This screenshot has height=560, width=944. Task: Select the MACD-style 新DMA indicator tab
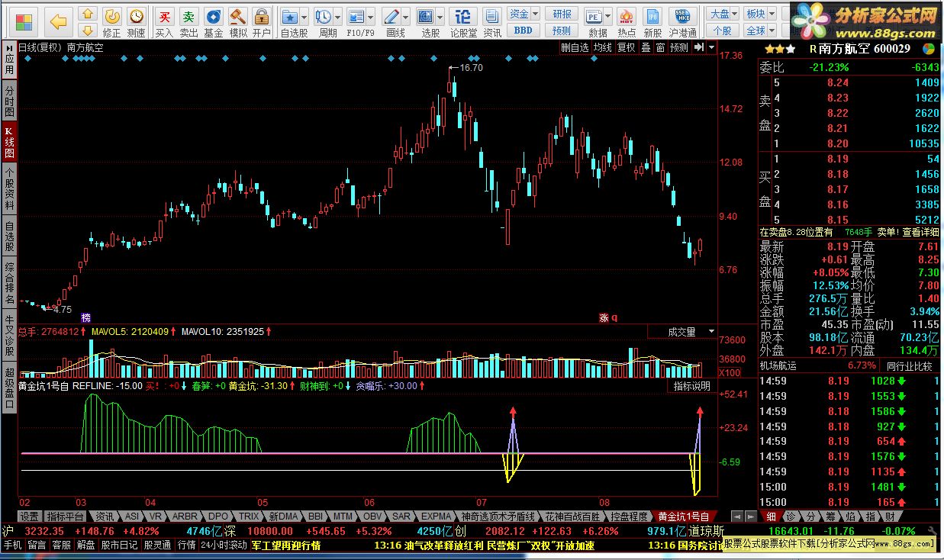(x=283, y=517)
